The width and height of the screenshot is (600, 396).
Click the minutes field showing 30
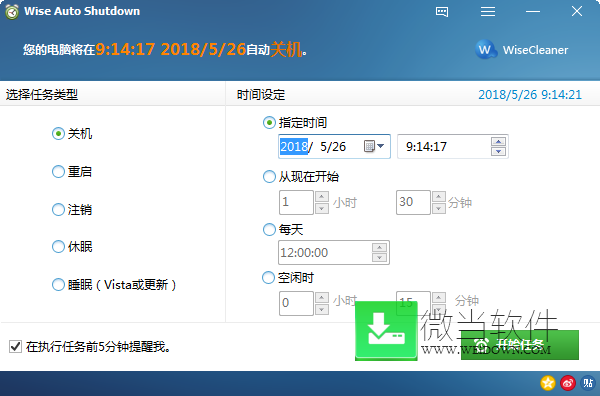413,202
